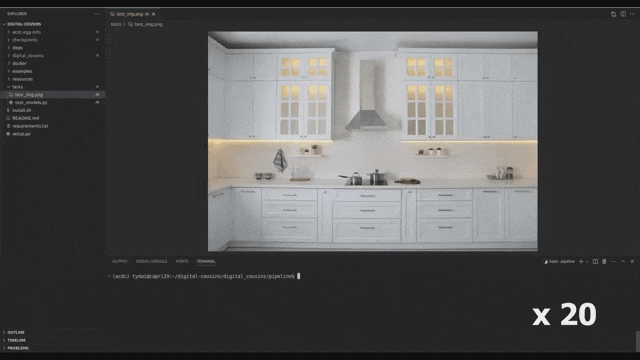Open test_models.py in the explorer
The width and height of the screenshot is (640, 360).
tap(31, 102)
